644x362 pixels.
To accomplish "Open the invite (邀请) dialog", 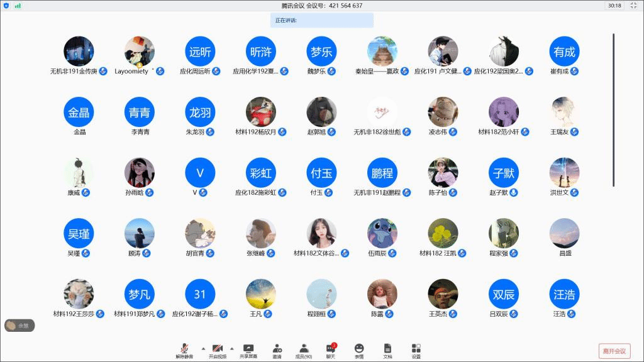I will pyautogui.click(x=277, y=350).
